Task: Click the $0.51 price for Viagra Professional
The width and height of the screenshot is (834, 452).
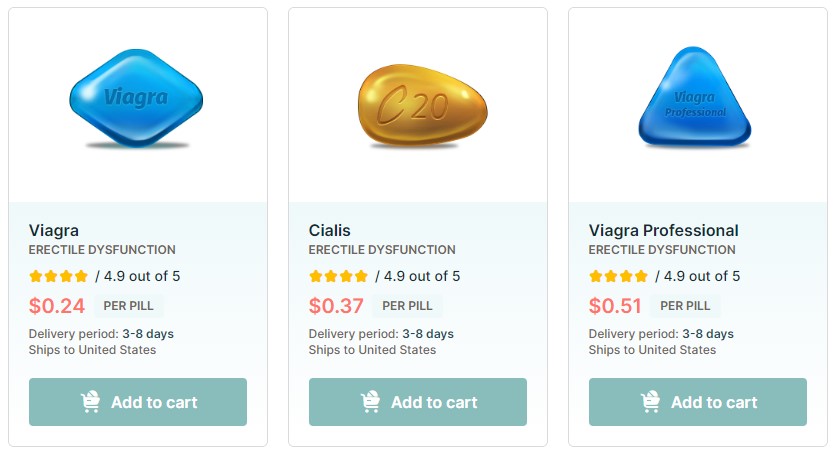Action: point(617,306)
